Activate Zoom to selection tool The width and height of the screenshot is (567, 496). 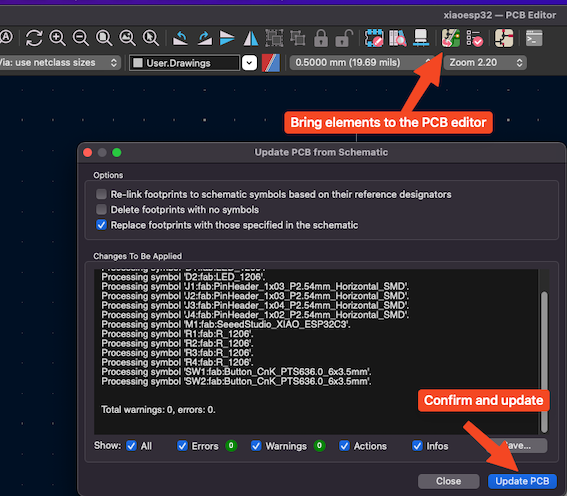(x=151, y=38)
